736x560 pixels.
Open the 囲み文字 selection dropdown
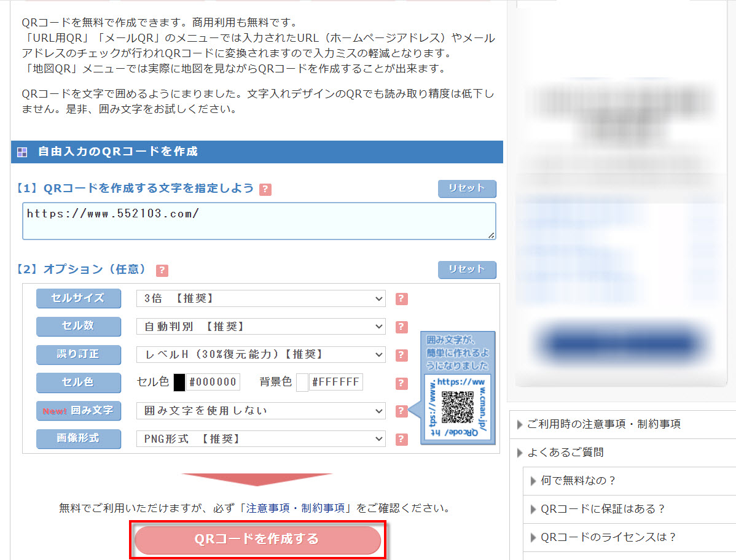click(260, 411)
